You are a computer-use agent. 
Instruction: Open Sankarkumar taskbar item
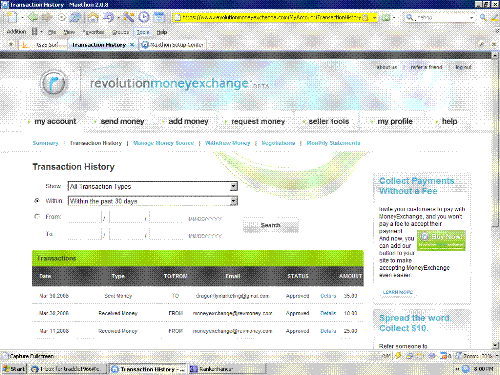[227, 369]
